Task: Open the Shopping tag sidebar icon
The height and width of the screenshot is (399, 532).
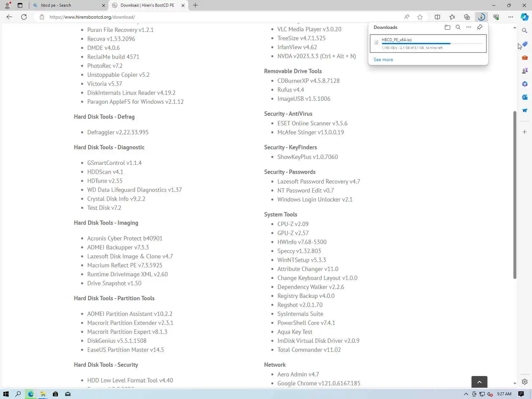Action: pyautogui.click(x=525, y=44)
